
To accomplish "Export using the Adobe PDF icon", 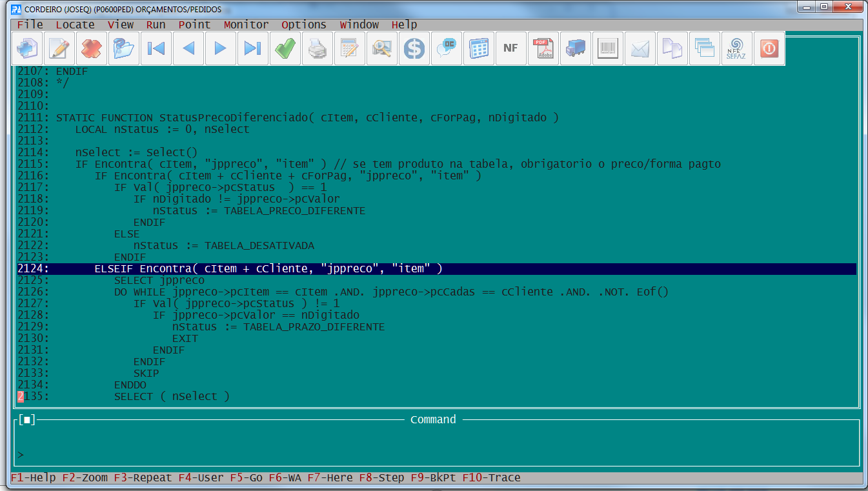I will pos(543,48).
